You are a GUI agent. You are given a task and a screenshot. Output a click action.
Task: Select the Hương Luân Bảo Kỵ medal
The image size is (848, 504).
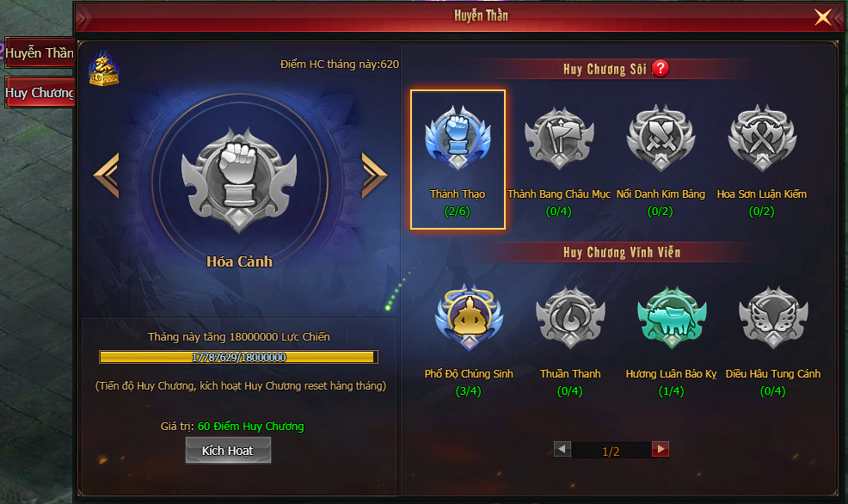pyautogui.click(x=672, y=317)
